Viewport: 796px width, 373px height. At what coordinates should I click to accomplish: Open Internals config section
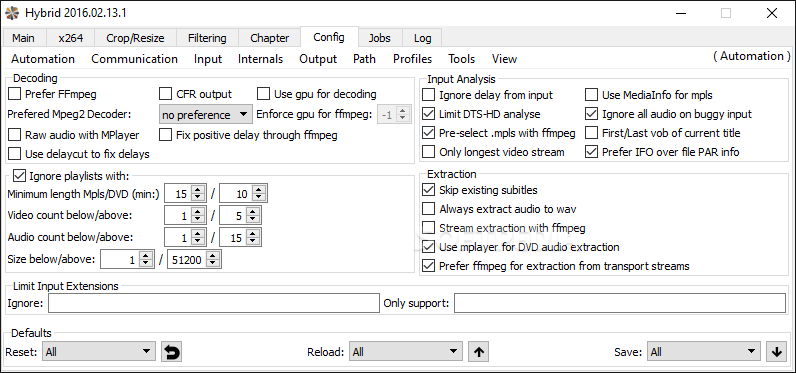pos(260,59)
